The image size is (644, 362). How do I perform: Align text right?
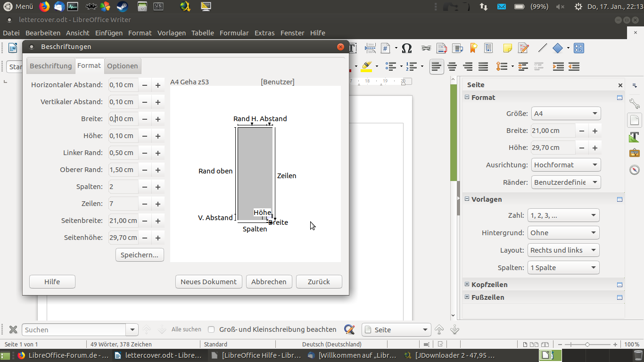coord(468,66)
